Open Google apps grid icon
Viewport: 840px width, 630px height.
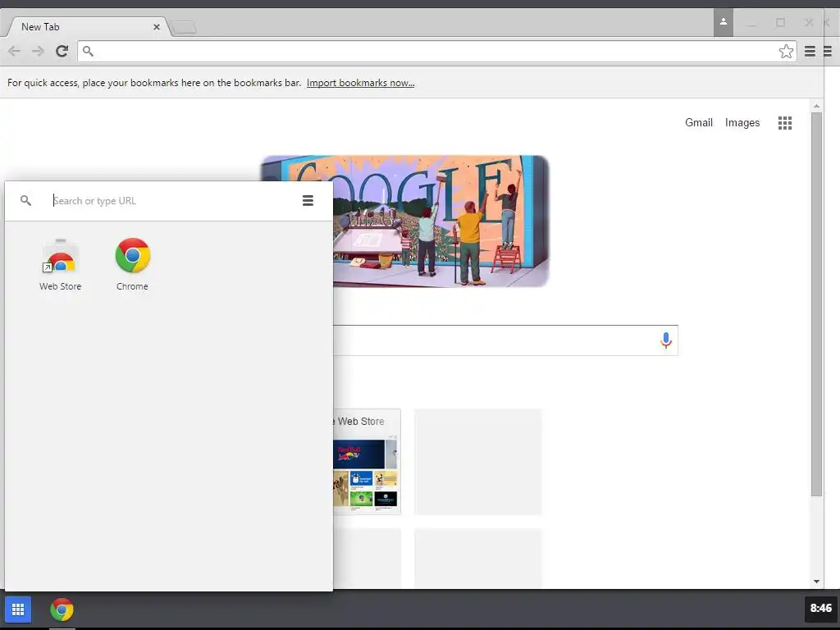point(785,123)
